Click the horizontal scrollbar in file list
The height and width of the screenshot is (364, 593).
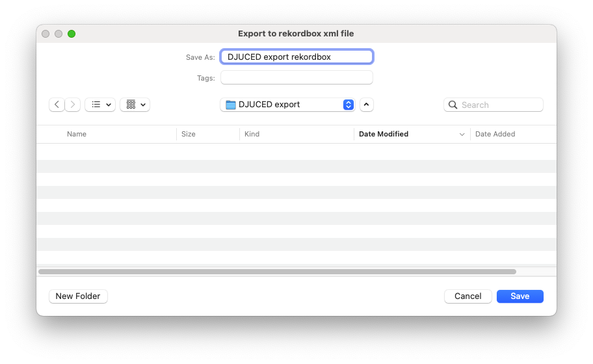(277, 272)
